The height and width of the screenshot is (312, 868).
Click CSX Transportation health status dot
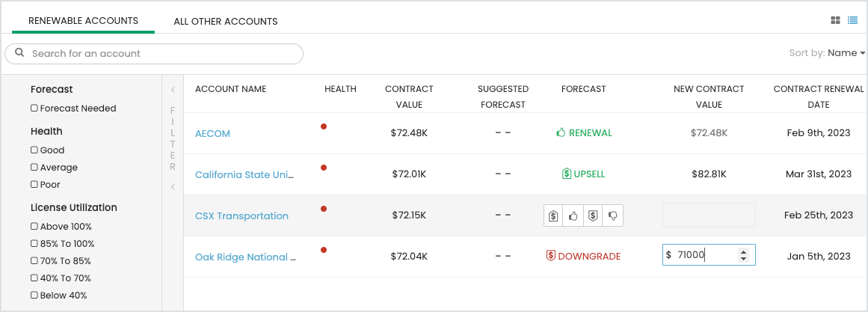click(324, 208)
